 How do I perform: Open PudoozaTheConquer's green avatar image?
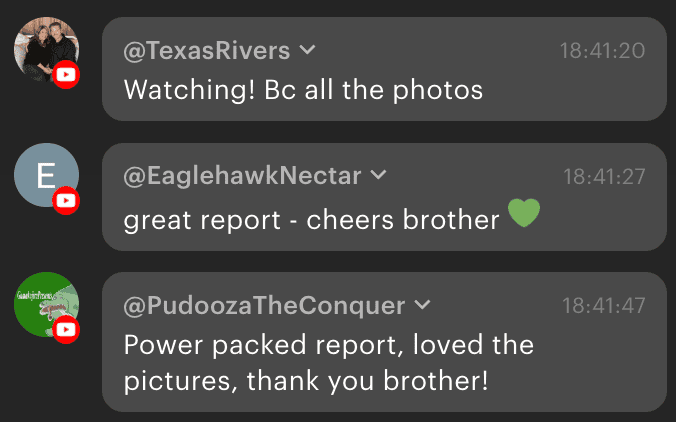[45, 303]
